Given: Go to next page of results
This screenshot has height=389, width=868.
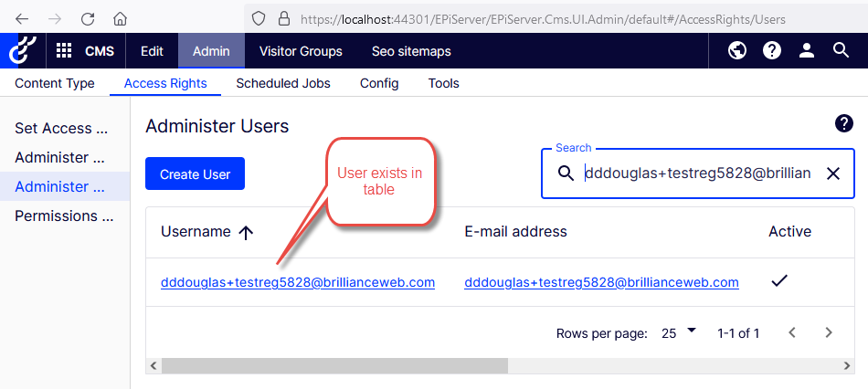Looking at the screenshot, I should click(829, 332).
